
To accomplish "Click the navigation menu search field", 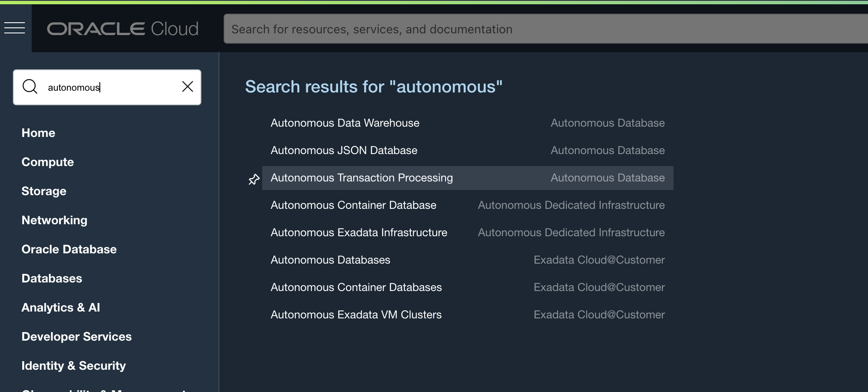I will [111, 87].
